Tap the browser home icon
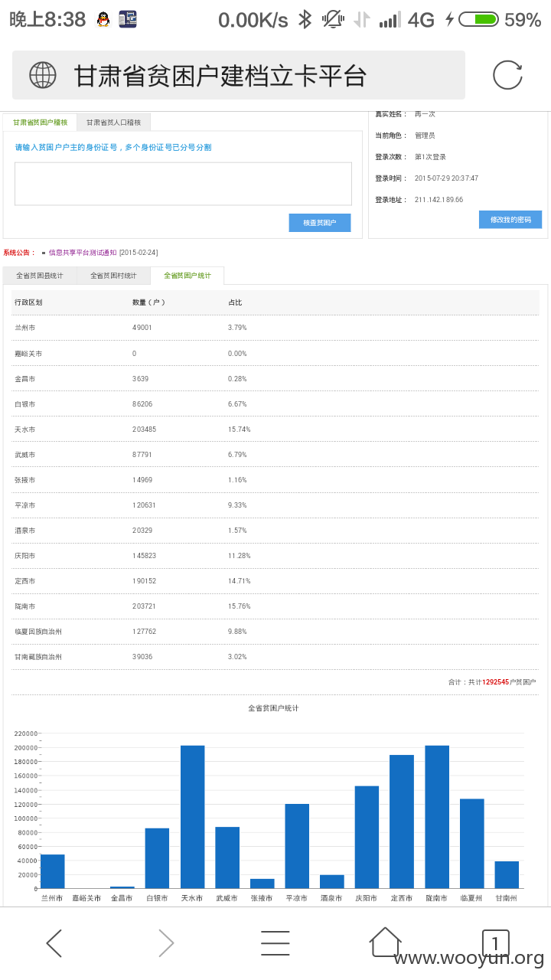 386,942
